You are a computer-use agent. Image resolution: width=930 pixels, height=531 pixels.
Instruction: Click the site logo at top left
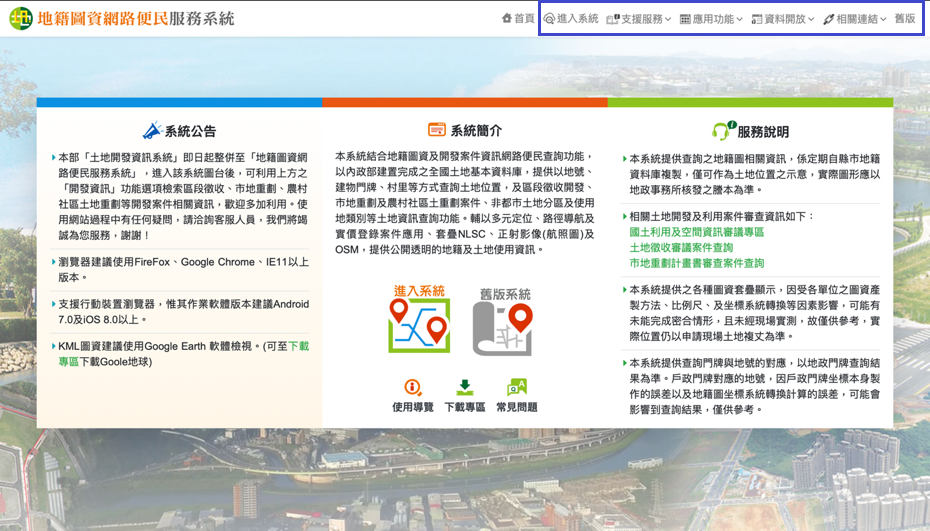click(21, 19)
